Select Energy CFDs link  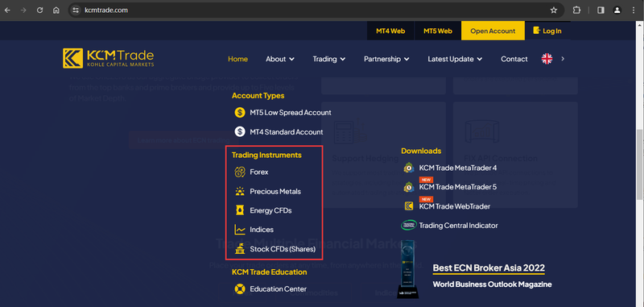coord(270,210)
